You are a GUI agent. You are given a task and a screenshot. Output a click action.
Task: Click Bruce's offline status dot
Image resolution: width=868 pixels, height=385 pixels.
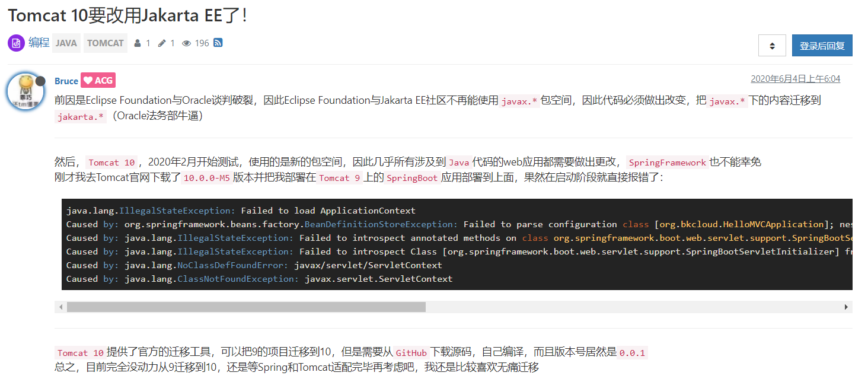pos(40,81)
